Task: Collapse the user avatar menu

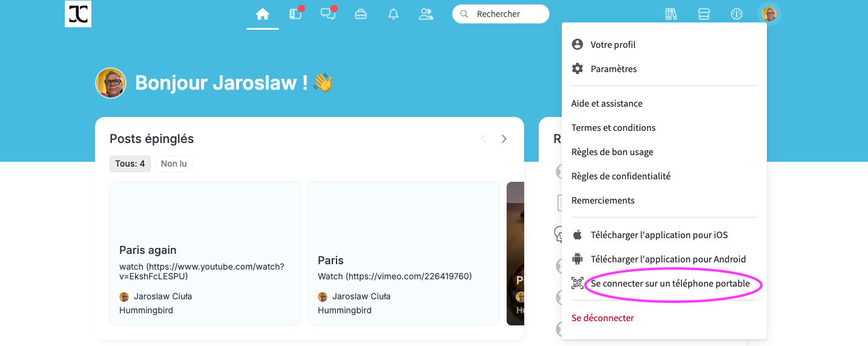Action: pyautogui.click(x=769, y=14)
